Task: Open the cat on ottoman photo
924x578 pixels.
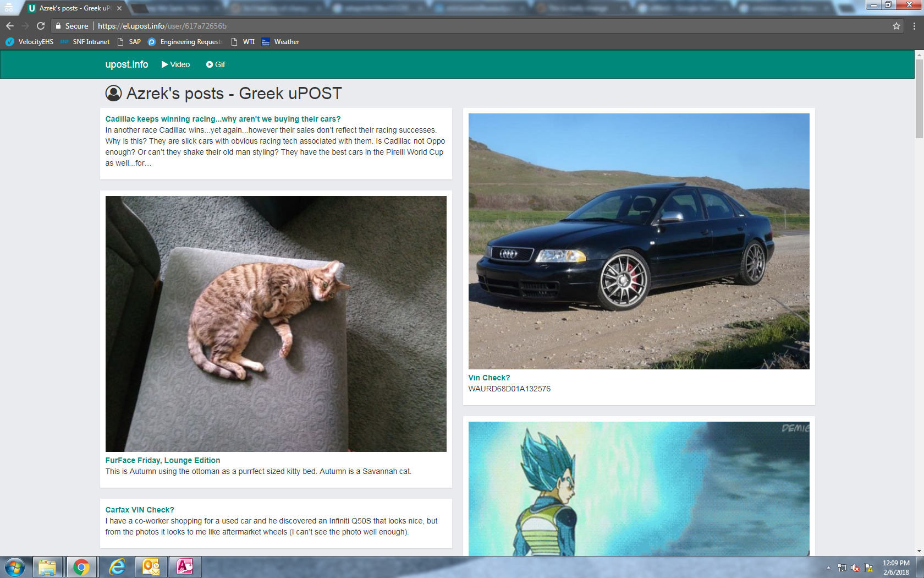Action: [x=276, y=324]
